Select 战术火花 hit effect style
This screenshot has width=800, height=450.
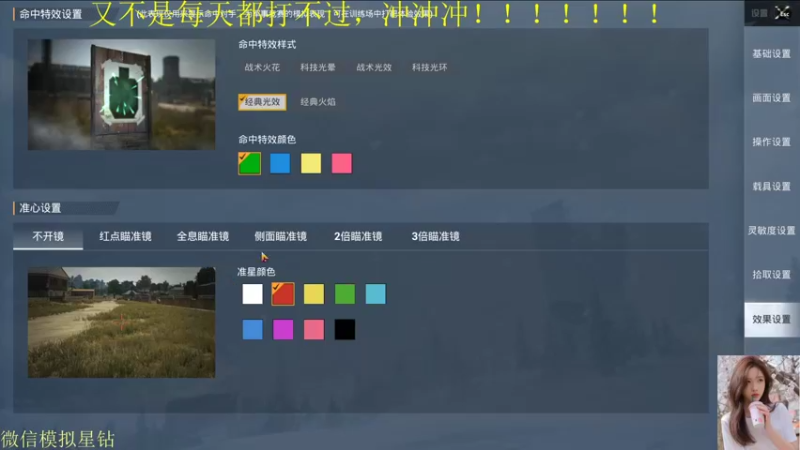pyautogui.click(x=262, y=67)
